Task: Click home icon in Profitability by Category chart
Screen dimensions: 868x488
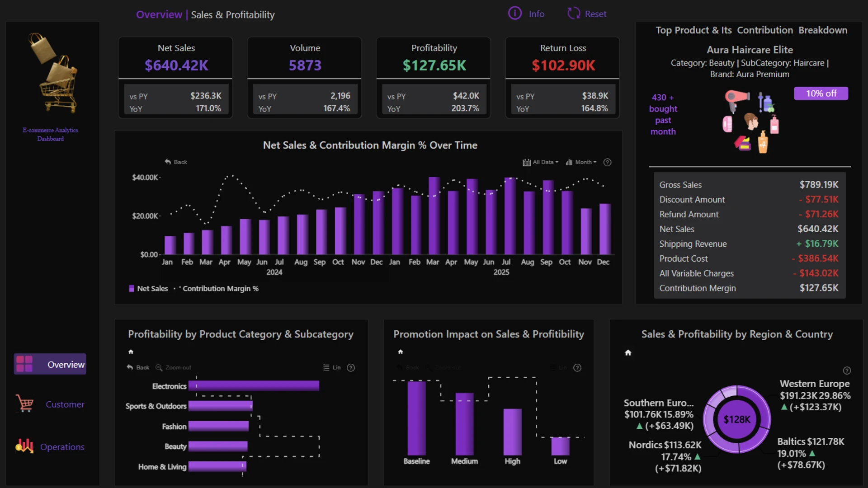Action: coord(131,352)
